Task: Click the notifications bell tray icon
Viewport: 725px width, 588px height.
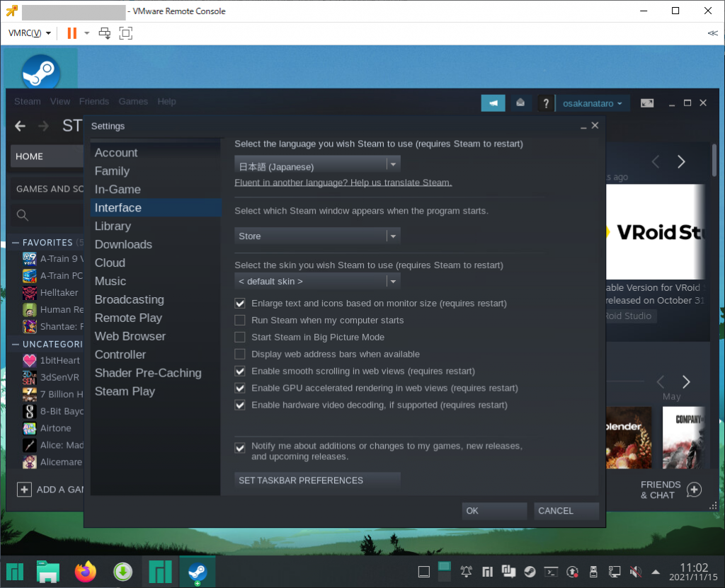Action: [466, 572]
